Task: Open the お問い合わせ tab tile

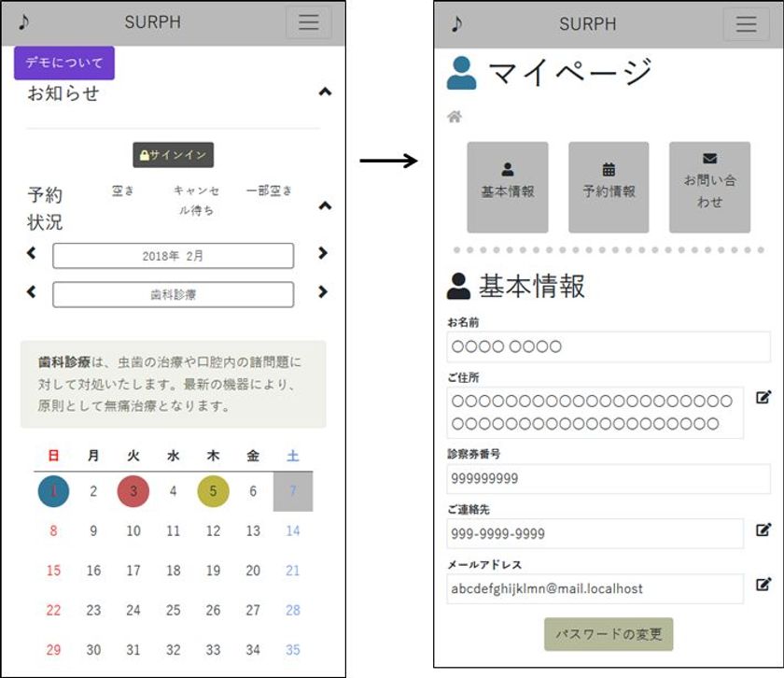Action: point(709,187)
